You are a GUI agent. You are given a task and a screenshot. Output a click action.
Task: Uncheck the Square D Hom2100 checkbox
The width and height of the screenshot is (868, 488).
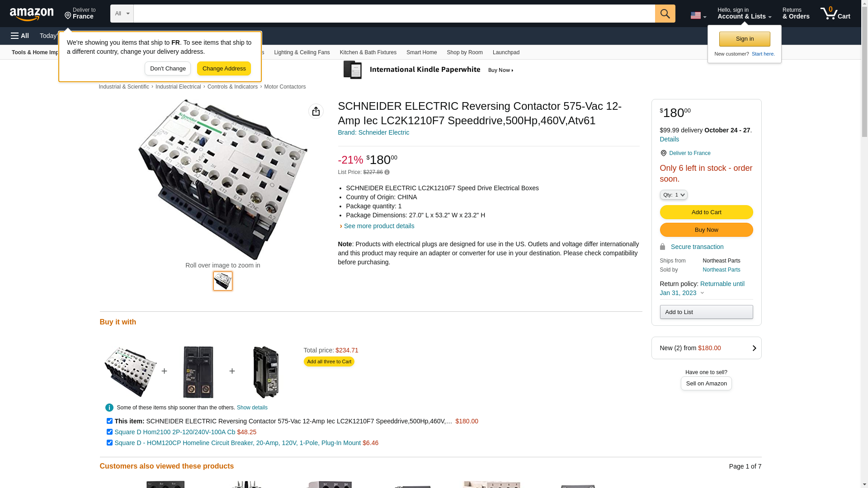(x=109, y=432)
